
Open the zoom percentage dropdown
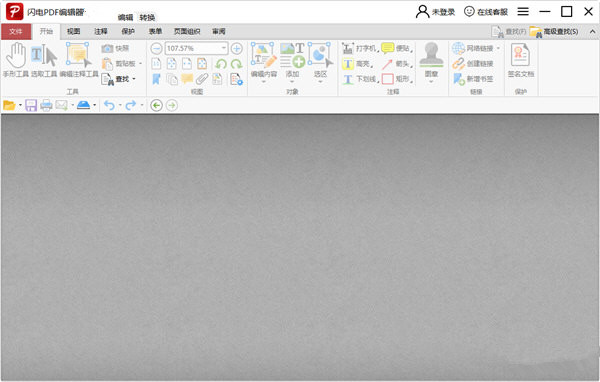pyautogui.click(x=224, y=48)
